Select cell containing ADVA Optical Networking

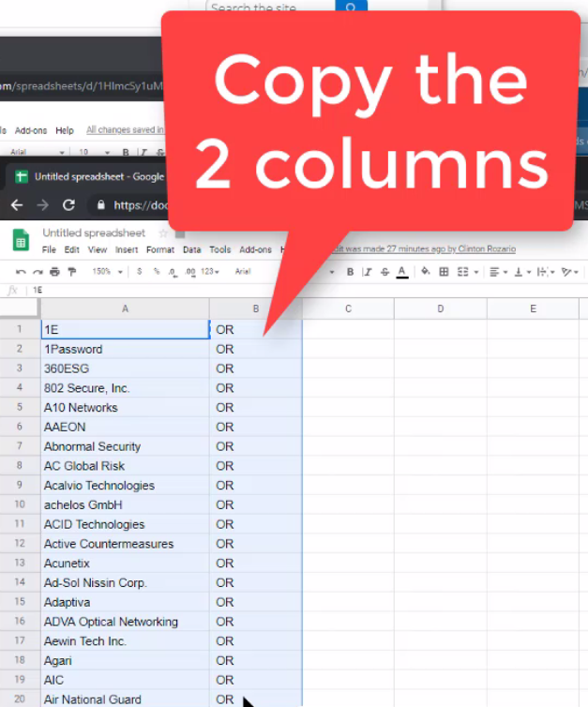pos(125,622)
